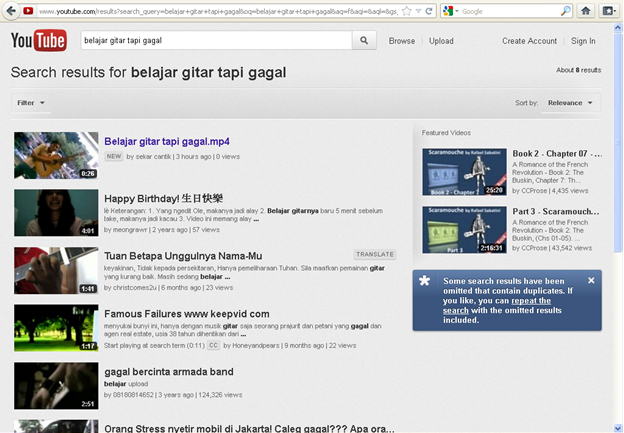Click the TRANSLATE button

[375, 254]
